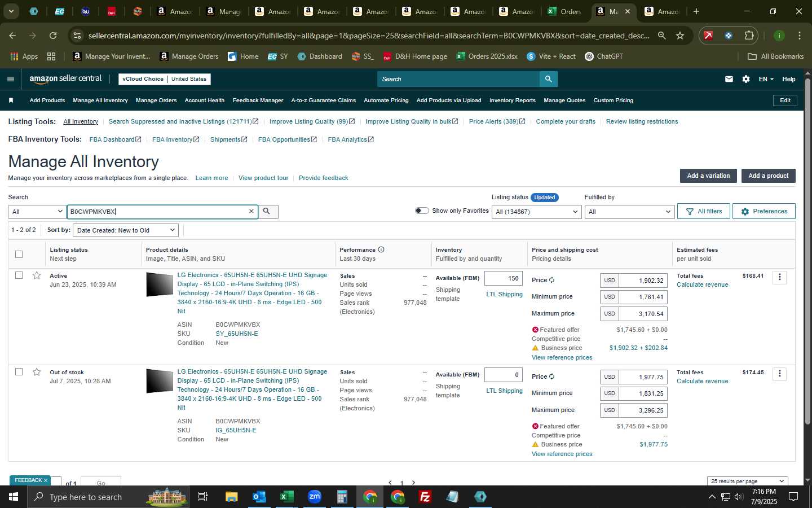Open Automate Pricing in the nav bar
812x508 pixels.
tap(386, 100)
